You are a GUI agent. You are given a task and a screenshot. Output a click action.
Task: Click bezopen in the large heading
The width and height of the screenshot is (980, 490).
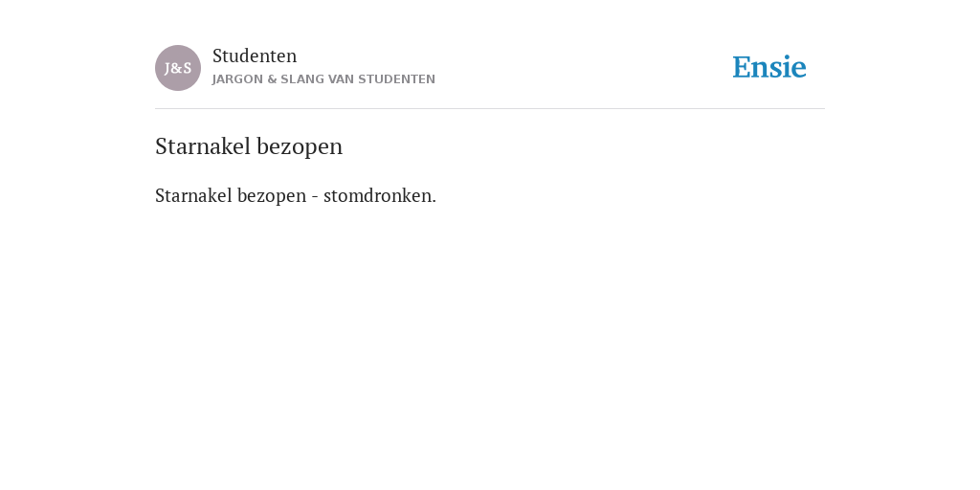coord(300,147)
